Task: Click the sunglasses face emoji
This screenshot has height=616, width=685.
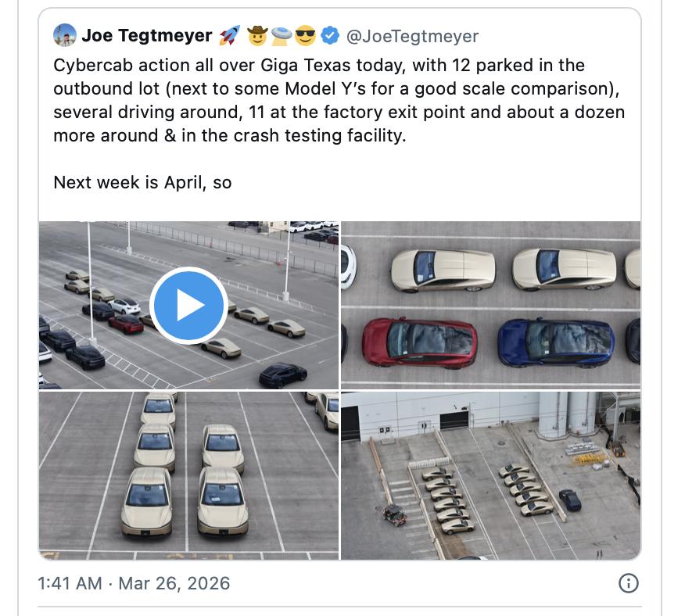Action: (x=305, y=36)
